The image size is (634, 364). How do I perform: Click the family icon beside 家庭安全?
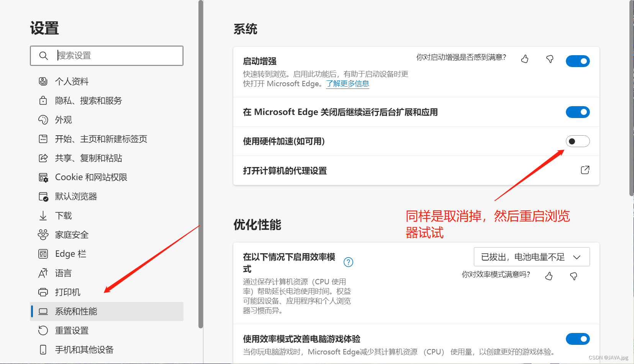point(43,234)
